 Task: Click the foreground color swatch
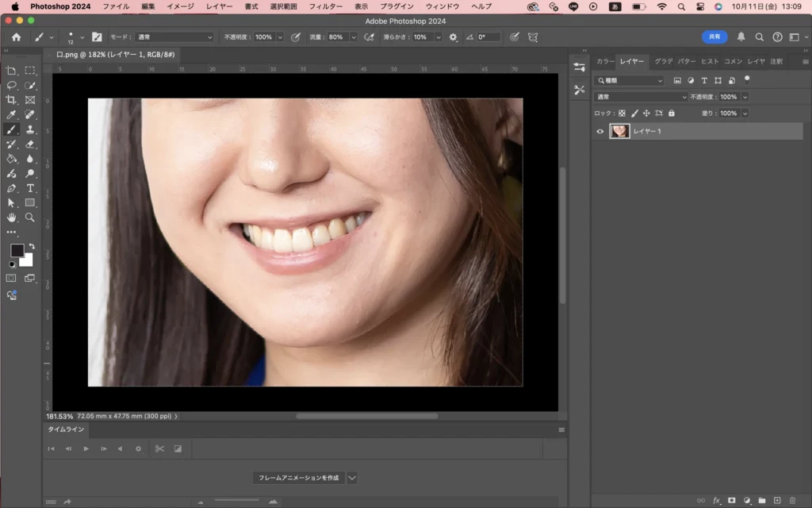tap(17, 251)
